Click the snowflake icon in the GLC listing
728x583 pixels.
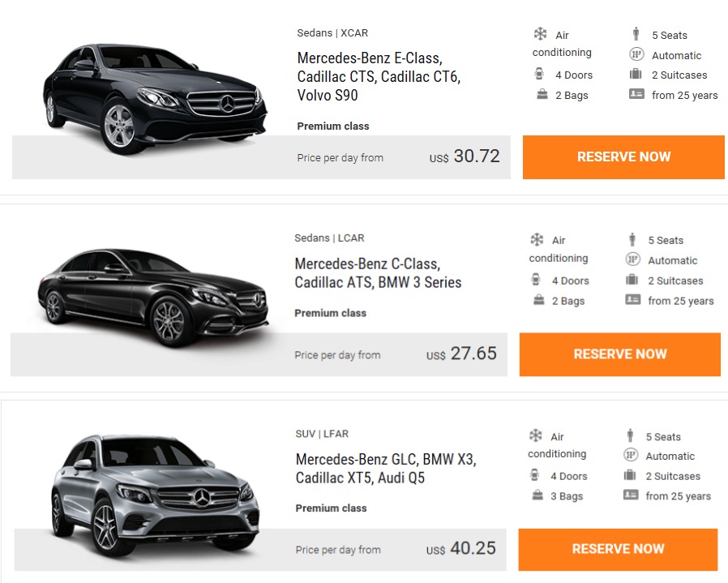[x=535, y=435]
